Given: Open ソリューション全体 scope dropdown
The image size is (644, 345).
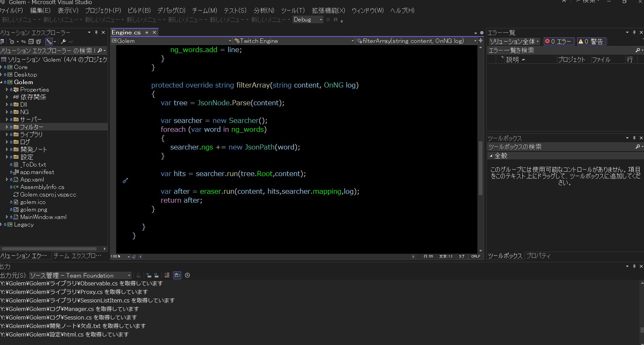Looking at the screenshot, I should tap(514, 41).
